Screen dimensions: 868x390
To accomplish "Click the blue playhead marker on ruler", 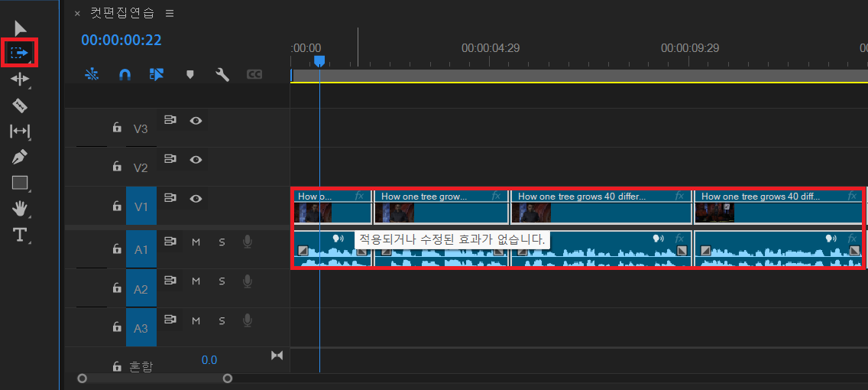I will [x=319, y=61].
